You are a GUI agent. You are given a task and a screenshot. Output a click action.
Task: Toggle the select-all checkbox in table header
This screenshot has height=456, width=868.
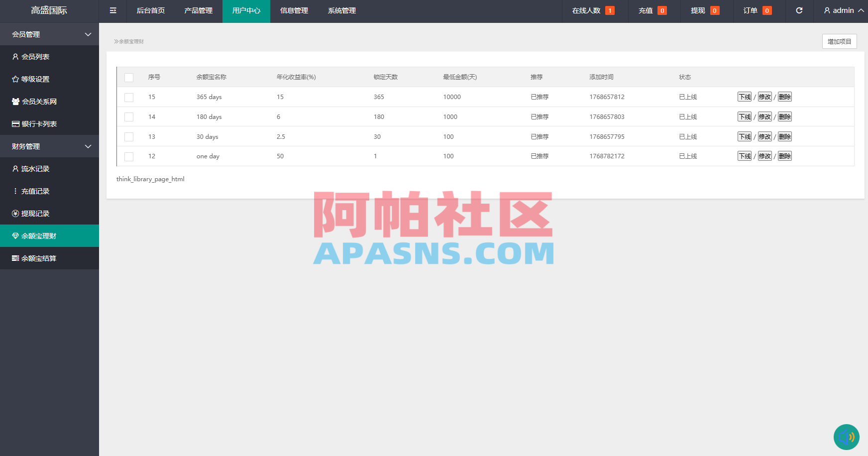coord(129,77)
